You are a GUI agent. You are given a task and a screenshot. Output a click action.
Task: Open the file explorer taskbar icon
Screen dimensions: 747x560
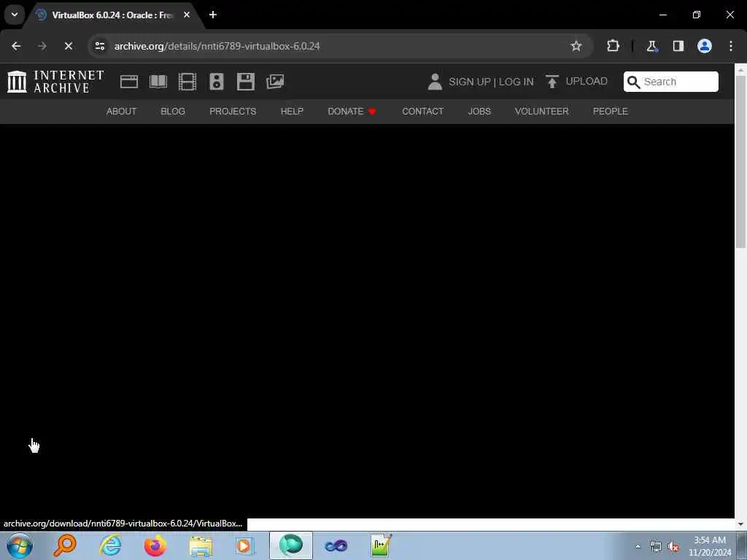[201, 546]
